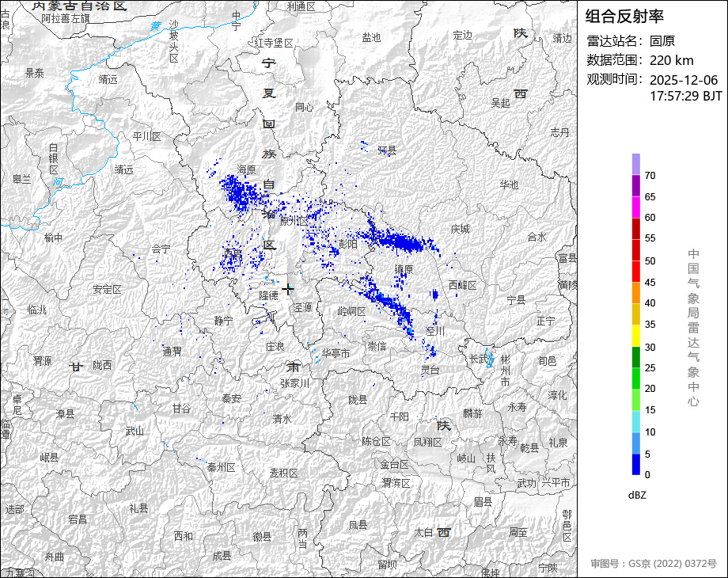Click the map label 太白
Viewport: 728px width, 578px height.
423,532
